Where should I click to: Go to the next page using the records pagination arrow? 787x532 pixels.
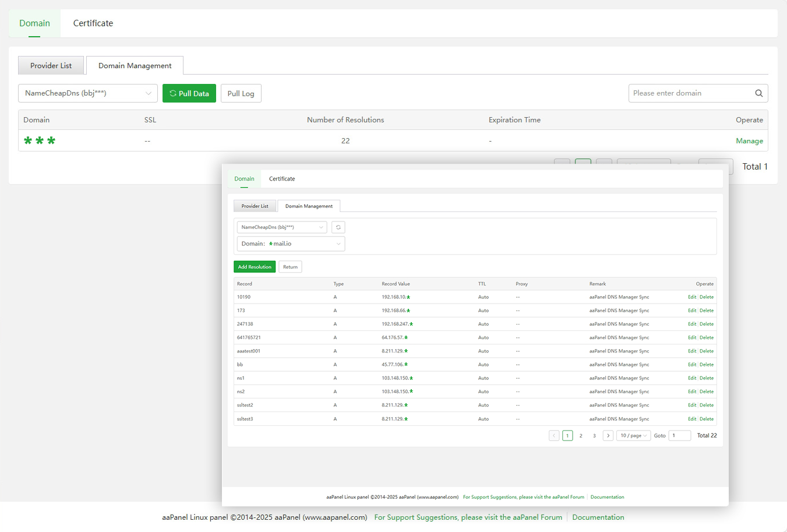[608, 436]
